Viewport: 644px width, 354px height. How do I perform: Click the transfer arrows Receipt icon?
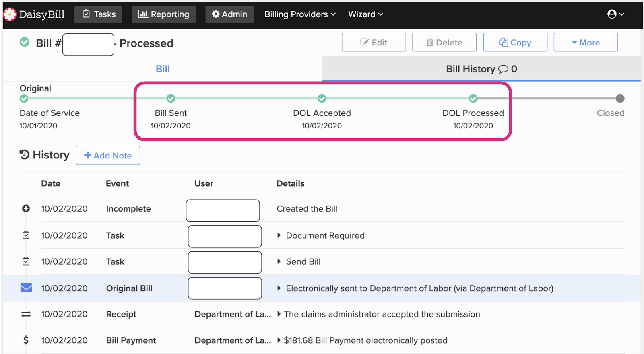point(26,314)
